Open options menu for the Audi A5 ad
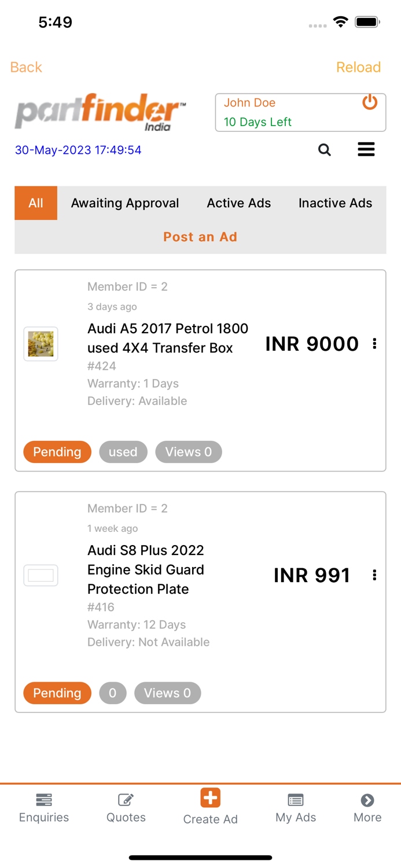 click(x=374, y=343)
